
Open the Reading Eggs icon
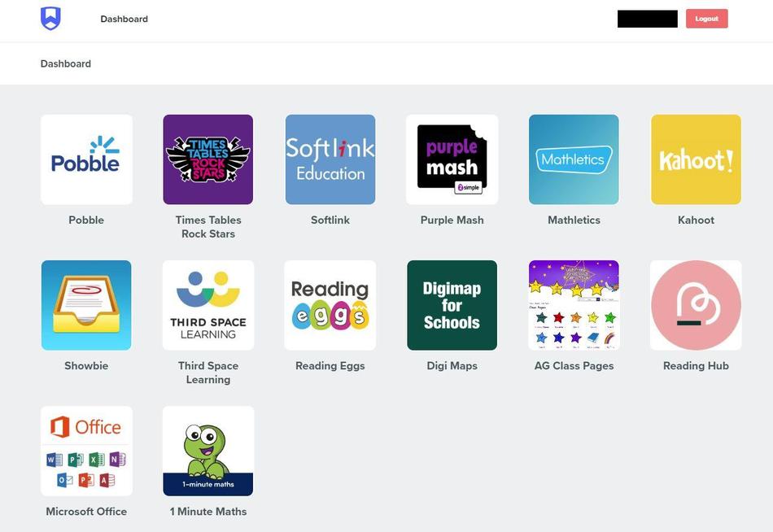[330, 305]
